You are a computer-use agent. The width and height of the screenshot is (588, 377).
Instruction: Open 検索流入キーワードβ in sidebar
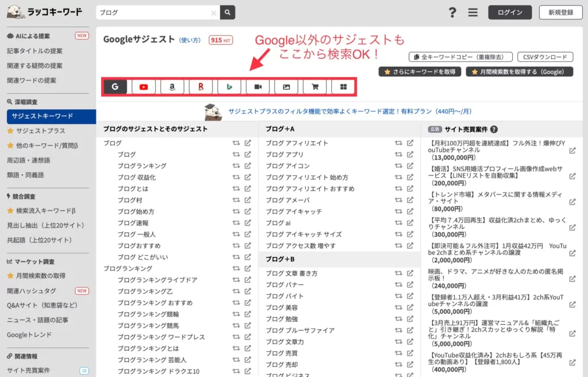coord(46,211)
